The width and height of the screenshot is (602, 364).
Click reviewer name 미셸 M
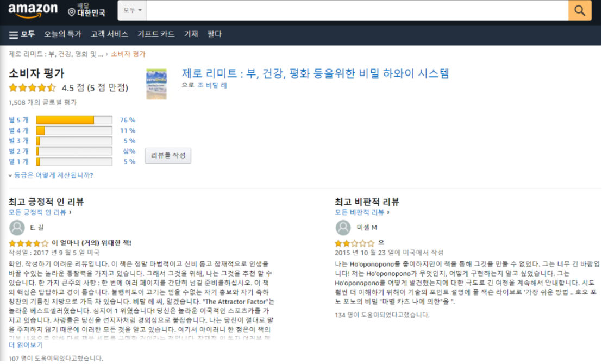click(x=367, y=228)
